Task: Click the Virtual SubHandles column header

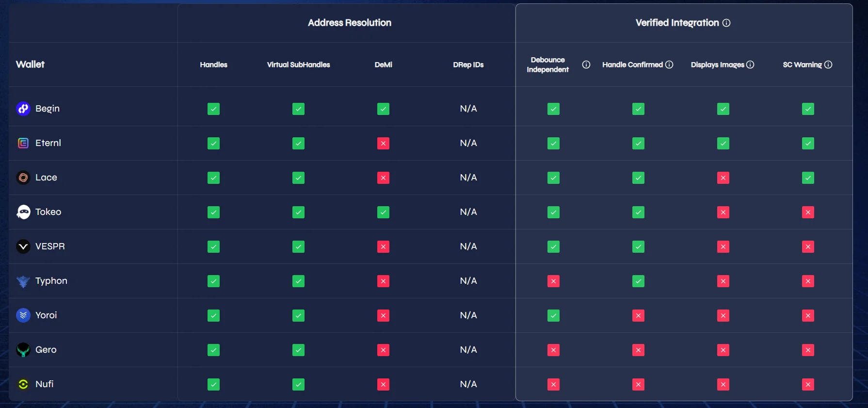Action: pyautogui.click(x=298, y=65)
